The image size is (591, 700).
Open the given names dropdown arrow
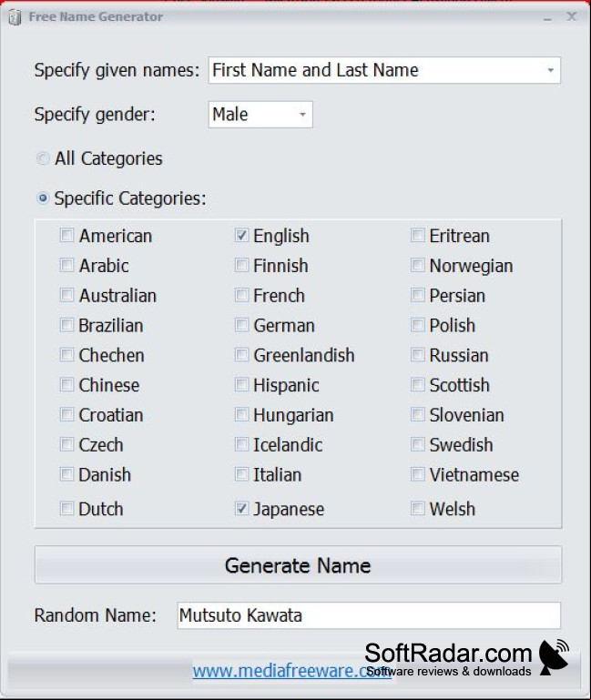pos(550,70)
